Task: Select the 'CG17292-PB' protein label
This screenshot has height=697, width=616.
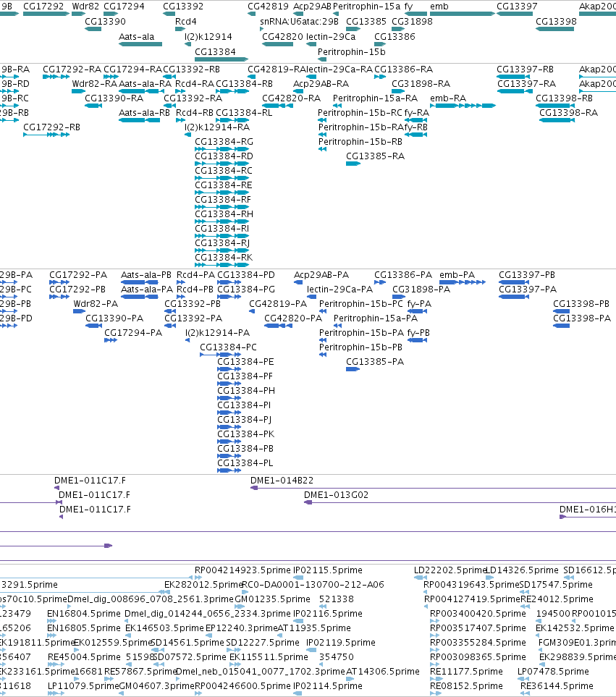Action: click(77, 290)
